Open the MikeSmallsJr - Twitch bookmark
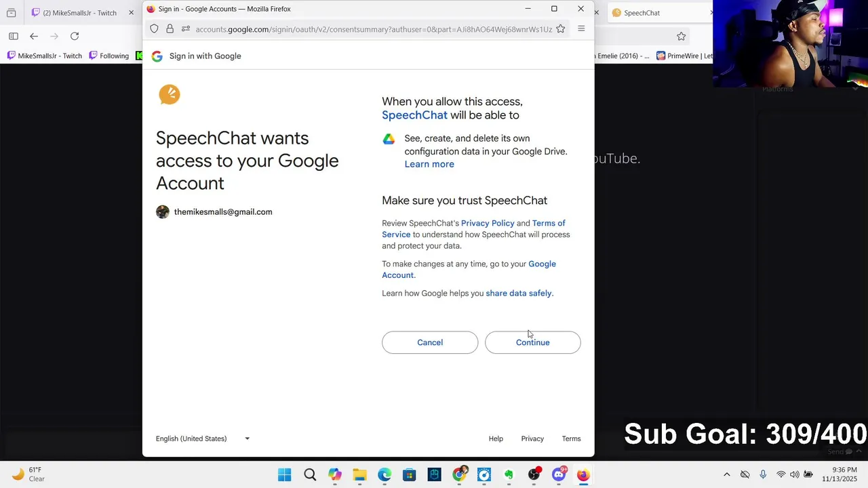The height and width of the screenshot is (488, 868). pos(45,56)
